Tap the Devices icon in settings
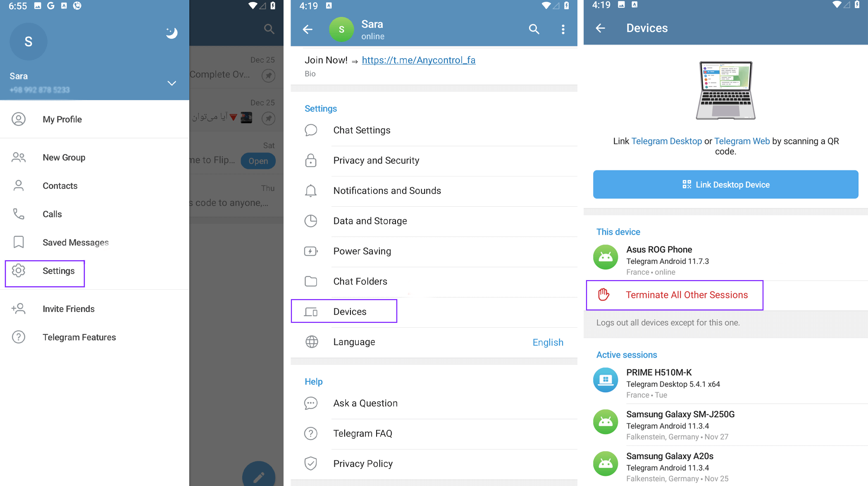This screenshot has height=486, width=868. click(x=311, y=311)
